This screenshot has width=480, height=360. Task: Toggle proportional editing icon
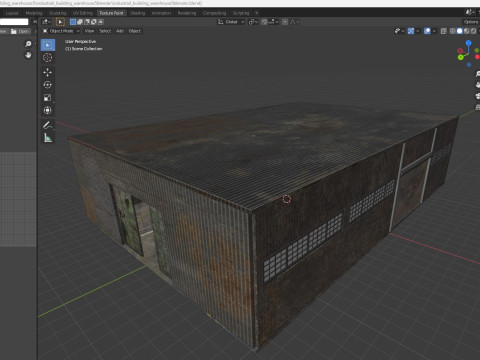point(285,22)
